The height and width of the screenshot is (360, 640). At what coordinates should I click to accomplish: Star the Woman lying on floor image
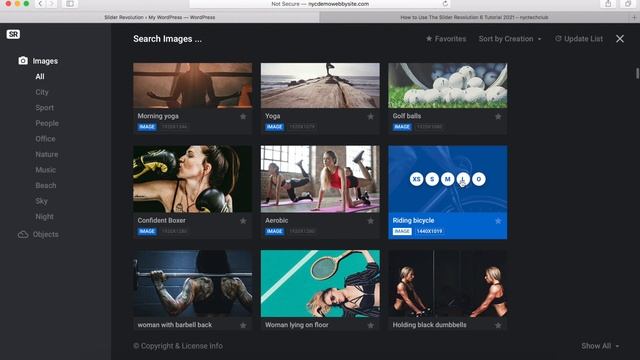[371, 325]
